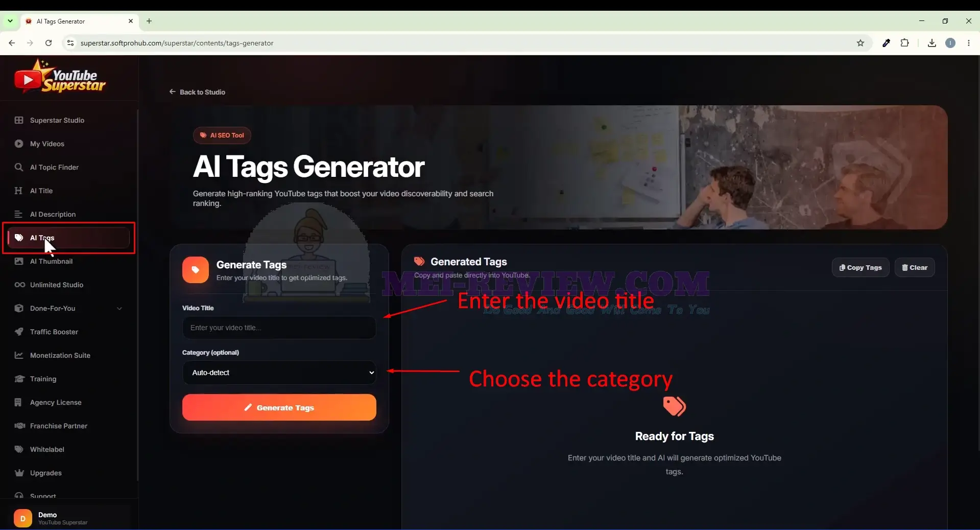Screen dimensions: 980x530
Task: Open the tab search dropdown arrow
Action: pyautogui.click(x=10, y=21)
